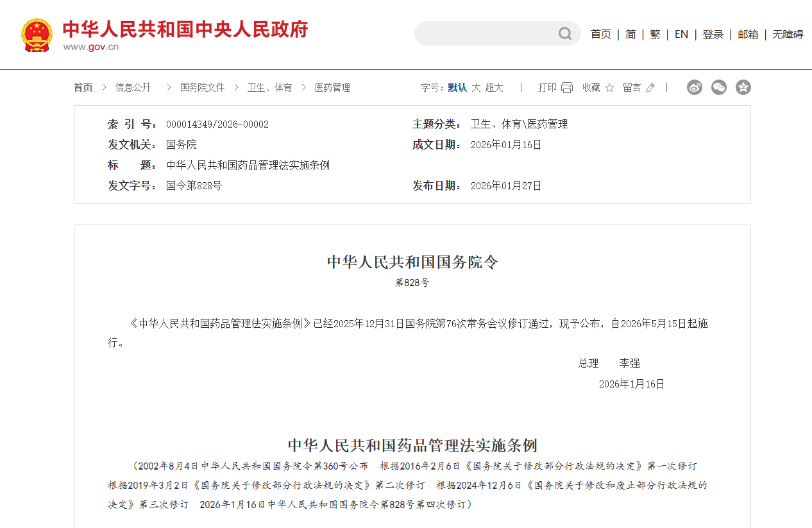Open 信息公开 breadcrumb
Image resolution: width=812 pixels, height=528 pixels.
click(133, 88)
